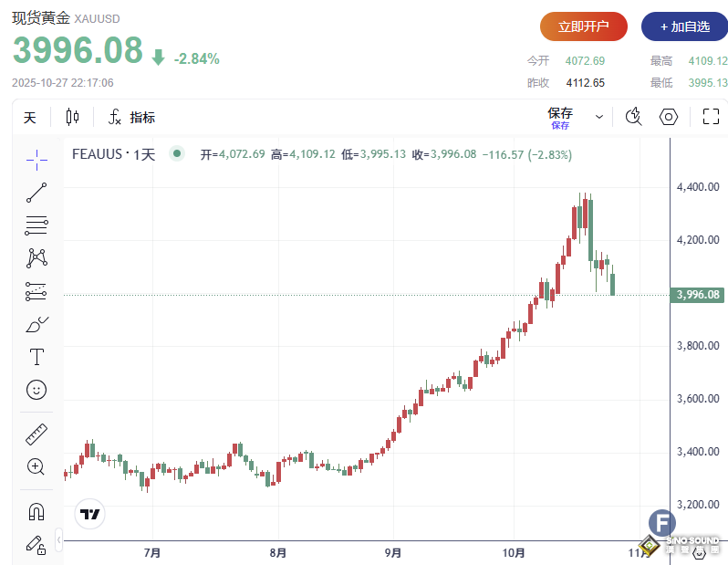Open the Fibonacci retracement tool

coord(36,225)
